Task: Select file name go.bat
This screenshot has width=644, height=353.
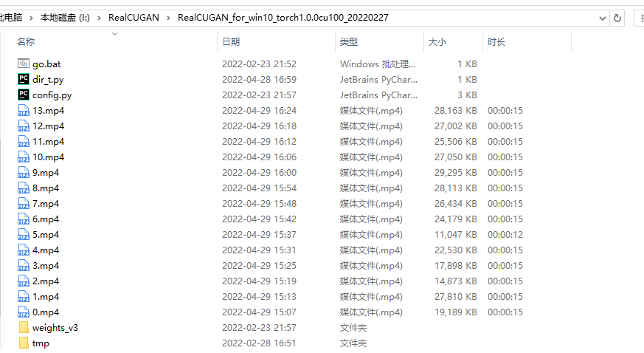Action: 46,64
